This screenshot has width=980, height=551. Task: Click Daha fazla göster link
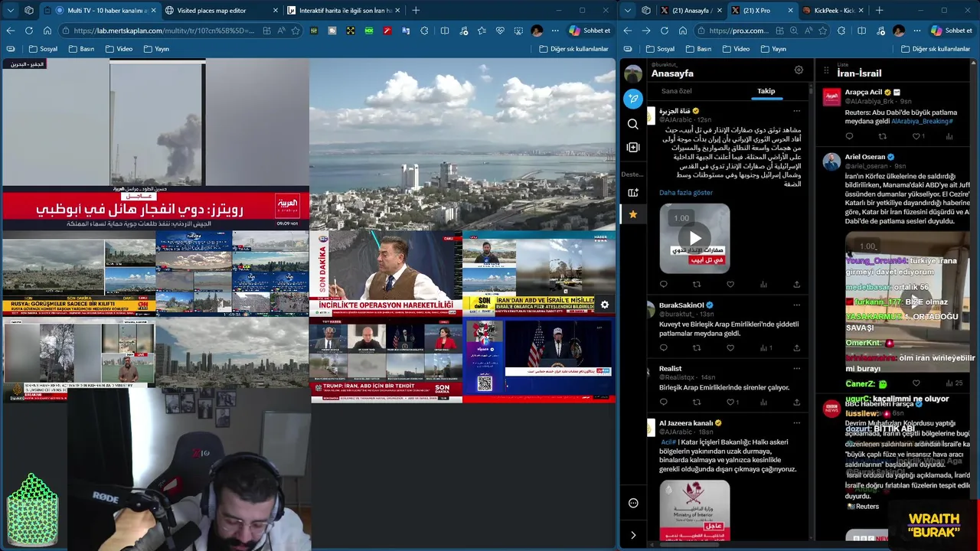686,193
